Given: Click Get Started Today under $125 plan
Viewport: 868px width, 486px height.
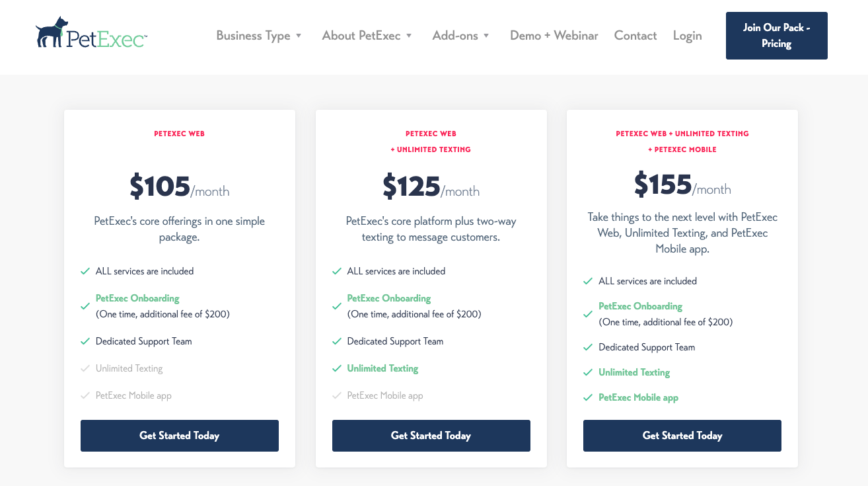Looking at the screenshot, I should 431,435.
